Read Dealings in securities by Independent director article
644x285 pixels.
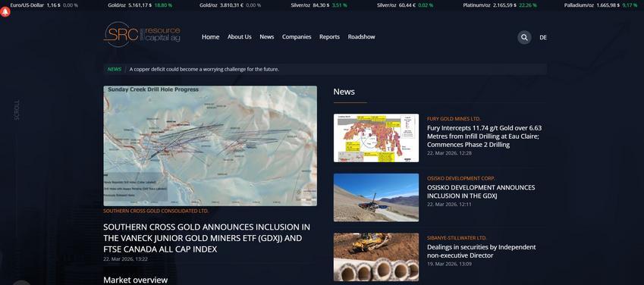(482, 252)
